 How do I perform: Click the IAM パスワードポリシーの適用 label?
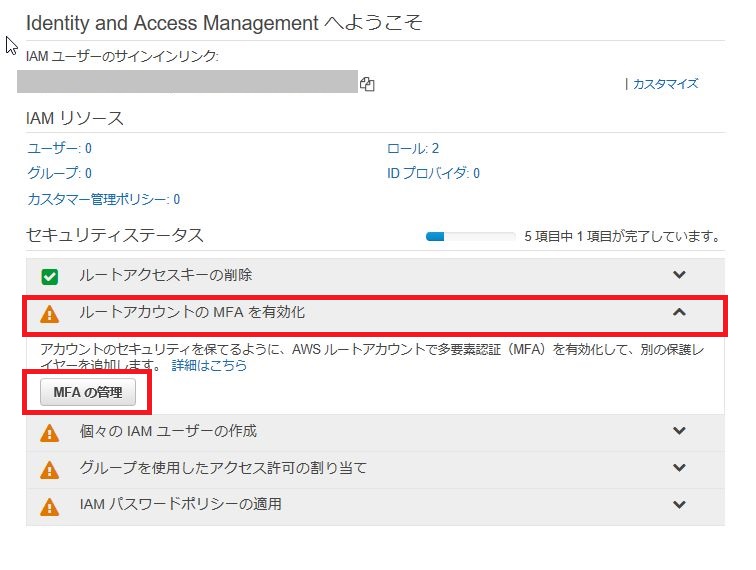181,504
